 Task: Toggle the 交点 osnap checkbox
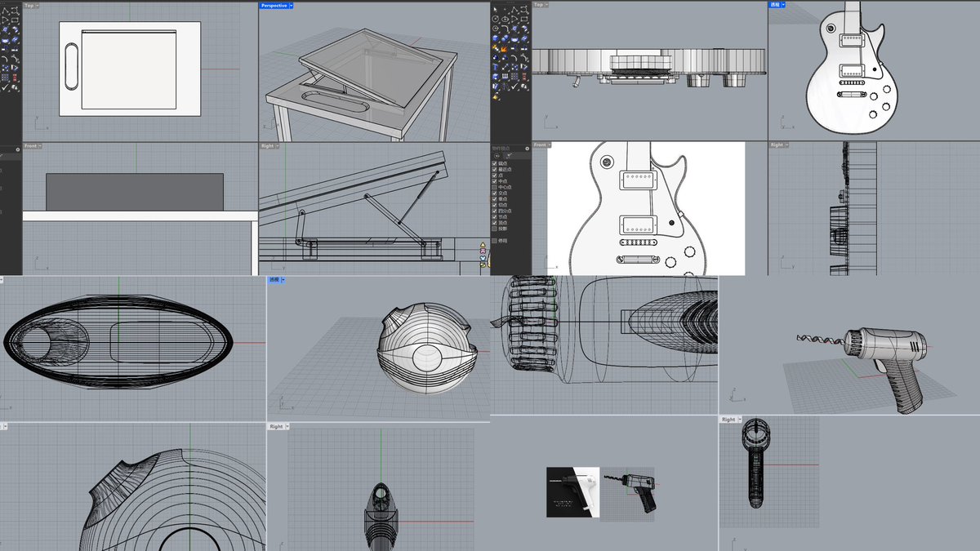pyautogui.click(x=494, y=193)
